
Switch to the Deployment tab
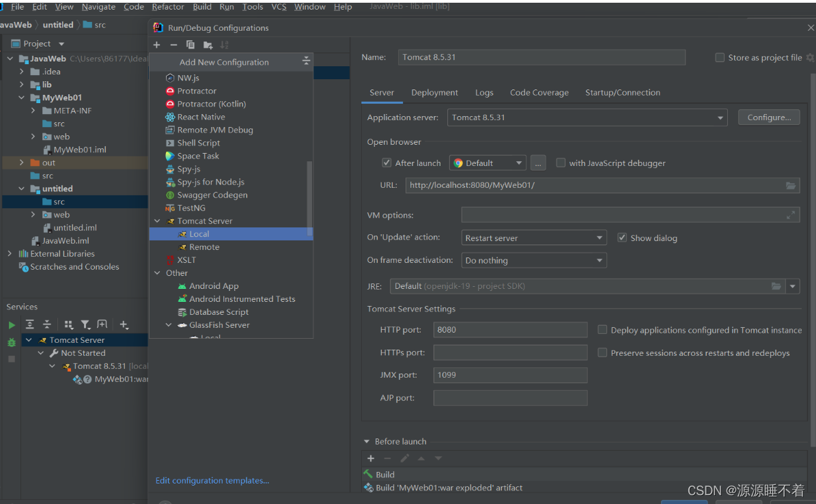434,93
